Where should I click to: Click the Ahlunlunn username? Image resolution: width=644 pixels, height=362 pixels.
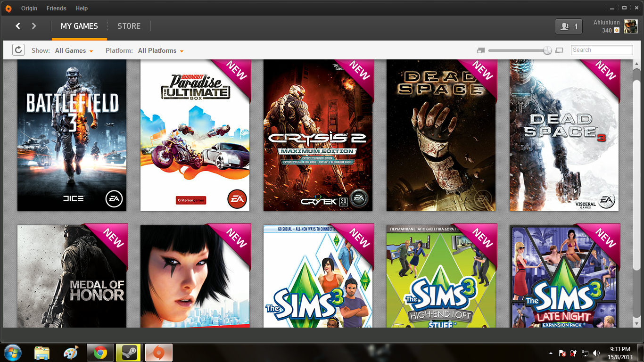click(x=606, y=23)
